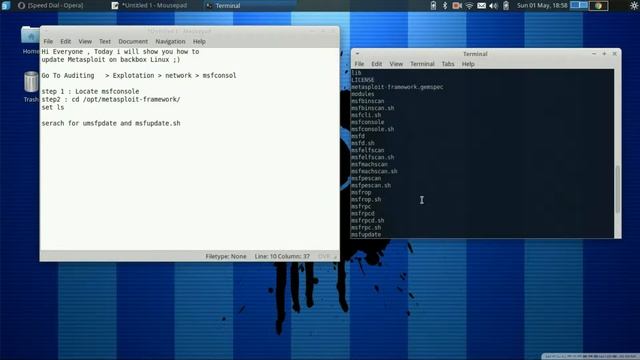Click the line 'set ls' in Mousepad
The width and height of the screenshot is (640, 360).
pyautogui.click(x=53, y=107)
